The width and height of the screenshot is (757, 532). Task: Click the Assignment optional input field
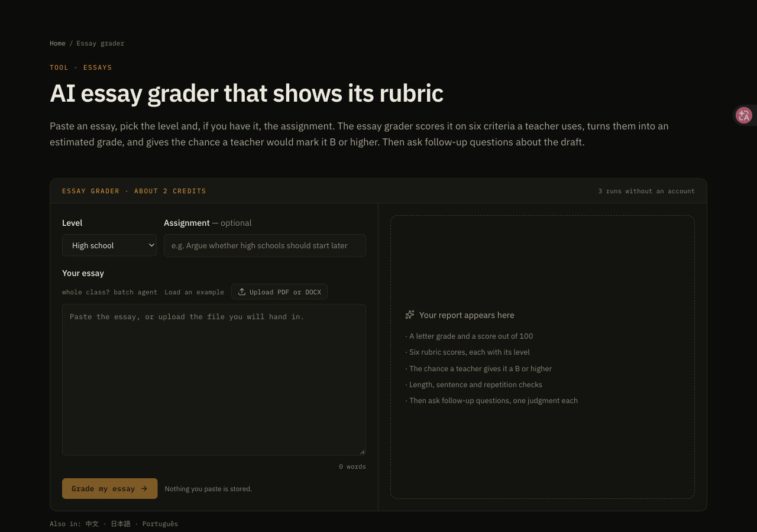[265, 245]
